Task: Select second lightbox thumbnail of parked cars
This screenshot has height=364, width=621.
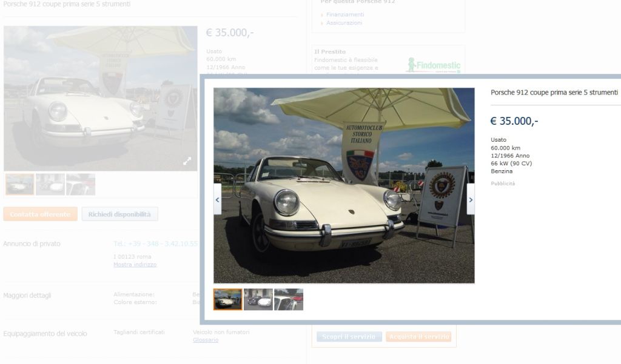Action: coord(258,299)
